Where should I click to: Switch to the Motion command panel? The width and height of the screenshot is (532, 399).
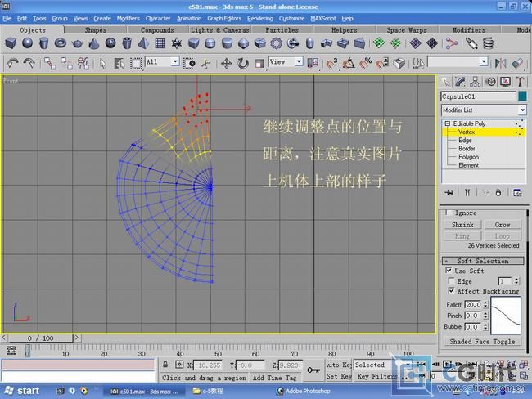pos(490,82)
